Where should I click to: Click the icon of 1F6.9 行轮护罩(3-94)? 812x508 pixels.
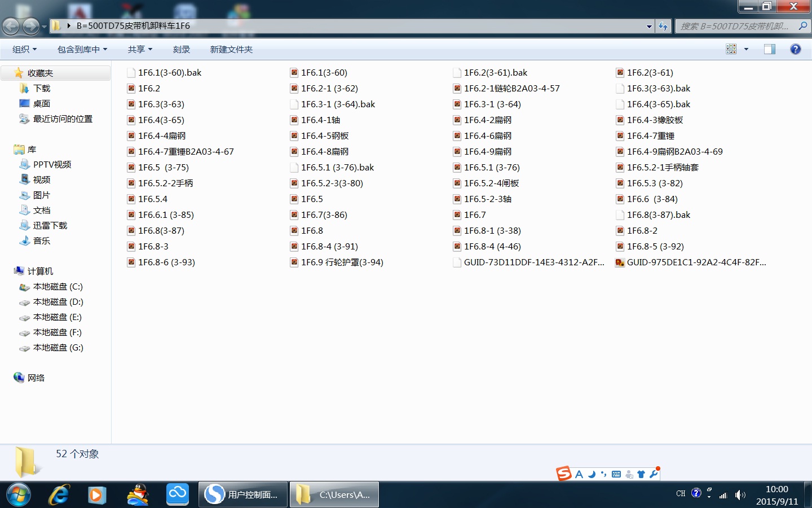pos(294,262)
